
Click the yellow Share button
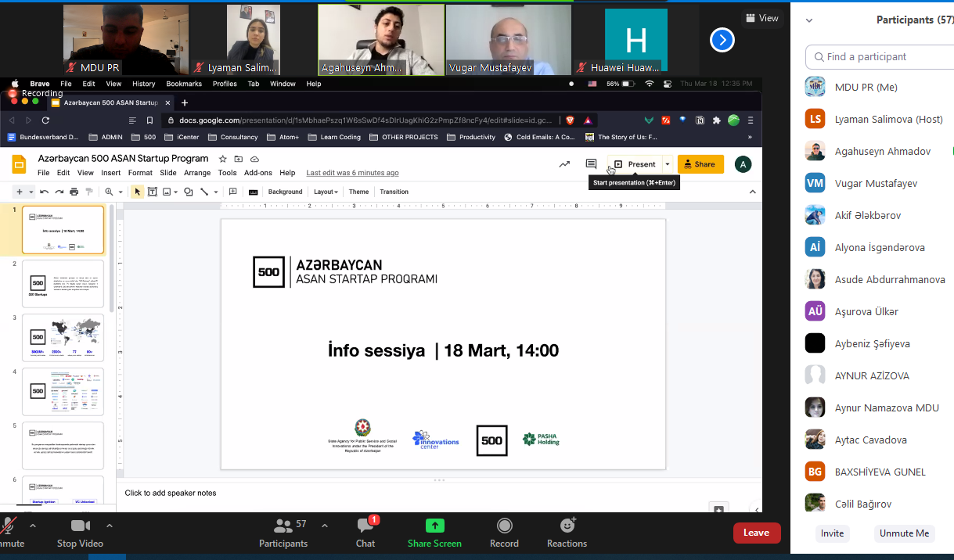700,164
